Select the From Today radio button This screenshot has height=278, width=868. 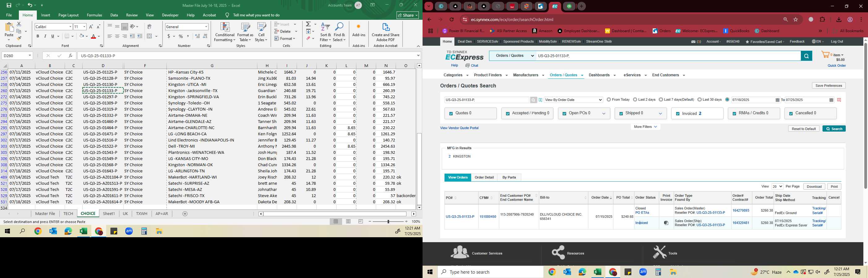point(608,100)
